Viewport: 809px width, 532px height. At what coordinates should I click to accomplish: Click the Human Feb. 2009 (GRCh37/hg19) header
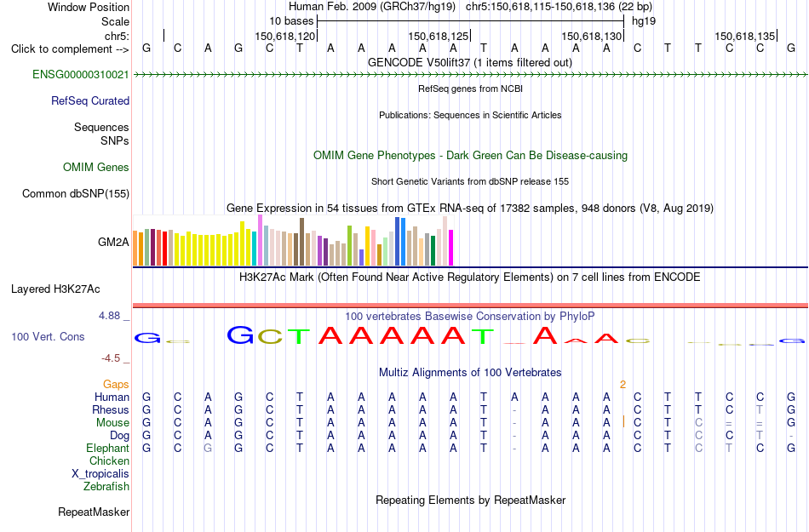coord(372,7)
